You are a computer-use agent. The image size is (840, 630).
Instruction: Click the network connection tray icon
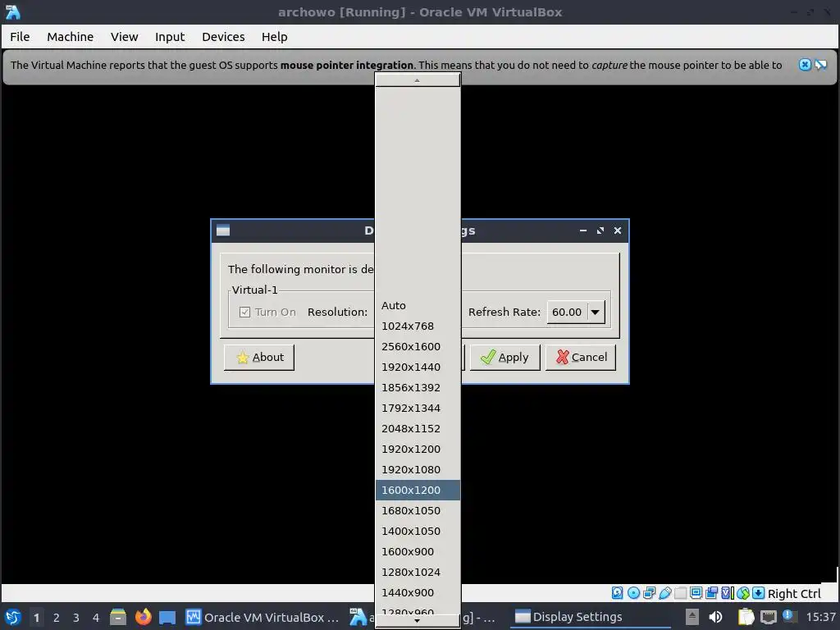pyautogui.click(x=768, y=617)
